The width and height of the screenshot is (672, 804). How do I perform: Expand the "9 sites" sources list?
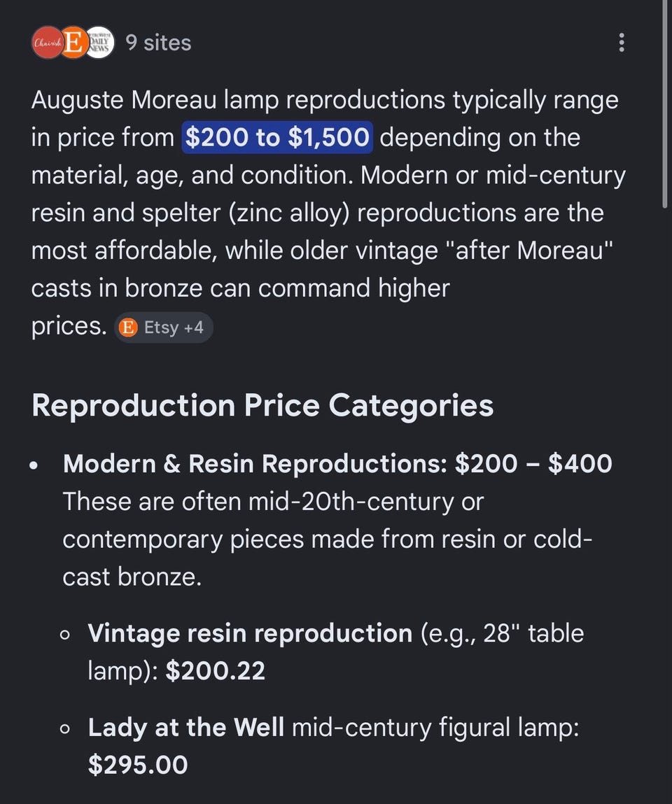158,43
